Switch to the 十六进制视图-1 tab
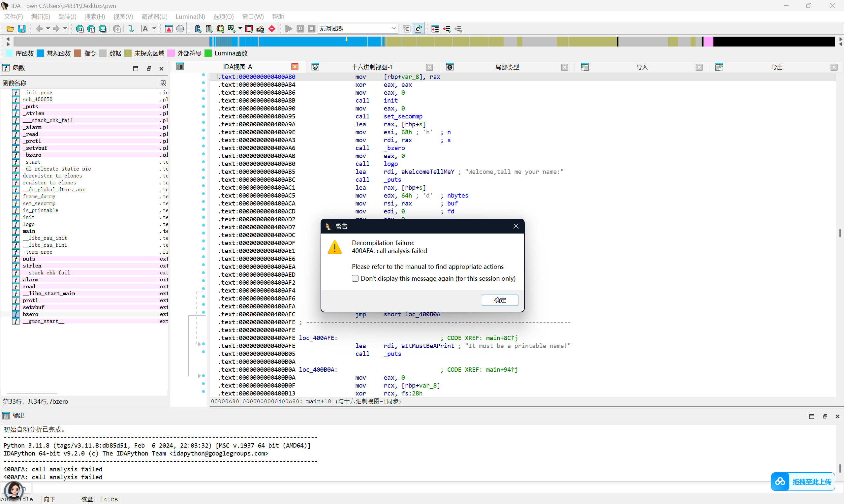The width and height of the screenshot is (844, 504). pos(372,67)
